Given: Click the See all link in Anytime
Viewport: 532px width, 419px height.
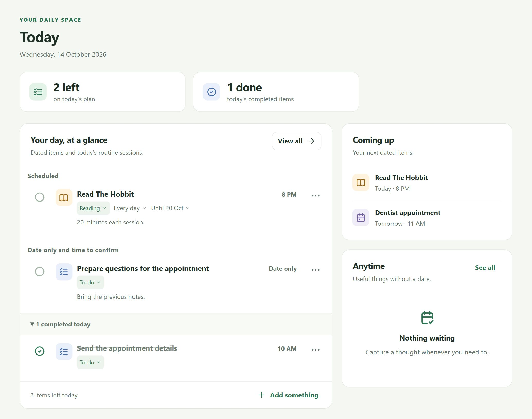Looking at the screenshot, I should pyautogui.click(x=485, y=268).
